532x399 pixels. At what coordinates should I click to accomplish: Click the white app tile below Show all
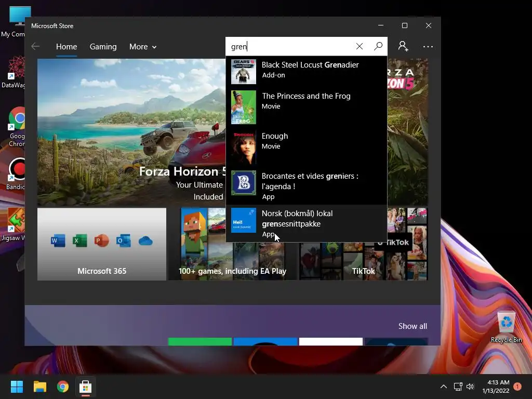coord(331,341)
